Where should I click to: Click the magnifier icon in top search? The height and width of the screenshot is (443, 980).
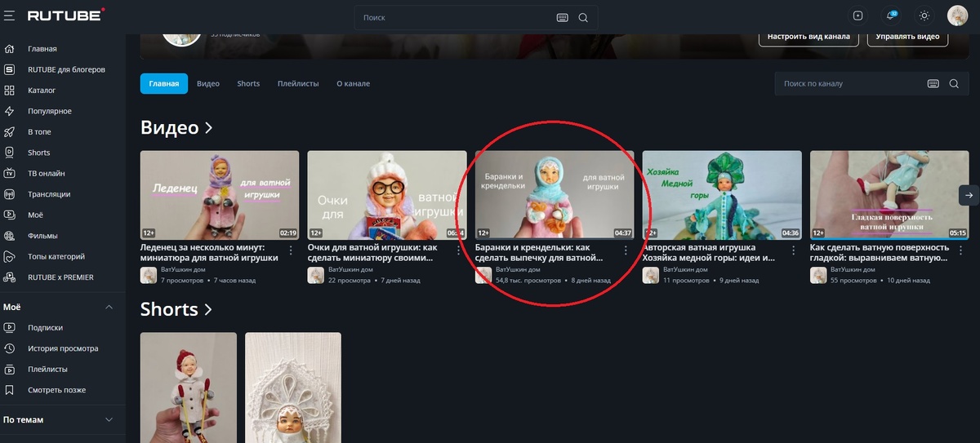click(x=583, y=17)
